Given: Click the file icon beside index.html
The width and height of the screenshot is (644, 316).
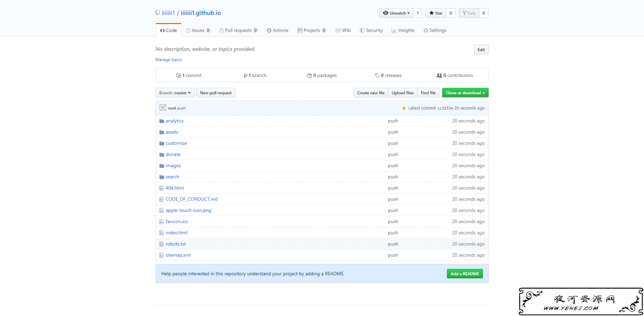Looking at the screenshot, I should pos(162,233).
